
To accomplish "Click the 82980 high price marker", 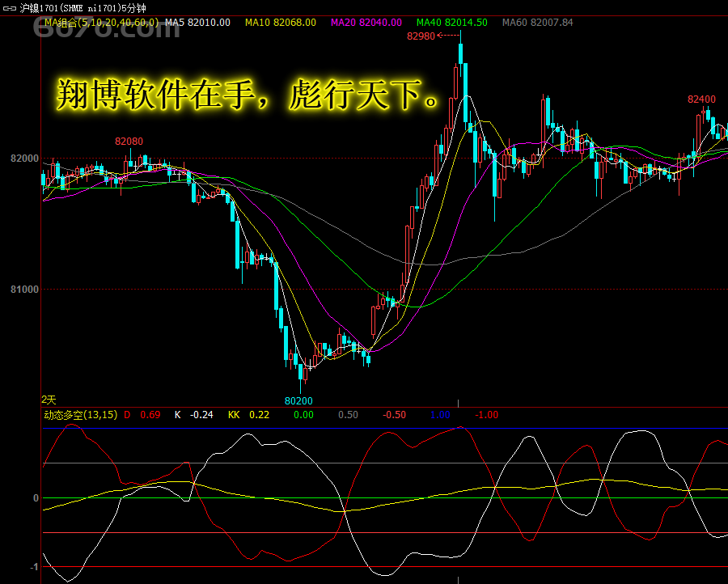I will (x=421, y=36).
